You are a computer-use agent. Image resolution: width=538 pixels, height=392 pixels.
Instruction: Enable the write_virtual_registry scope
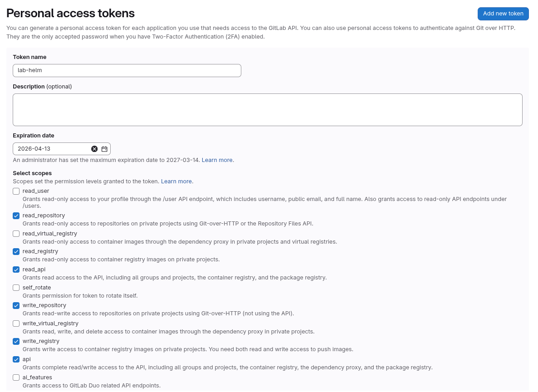pos(16,323)
